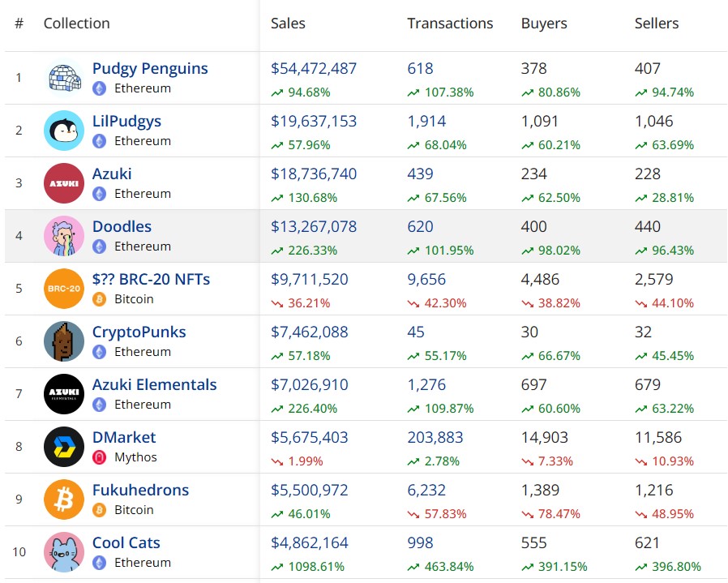
Task: Click the Transactions column header
Action: tap(450, 24)
